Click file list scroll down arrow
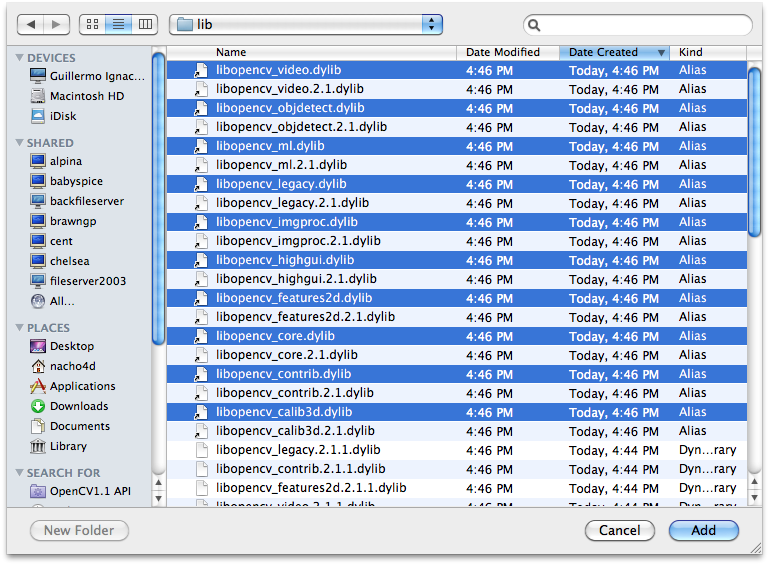Viewport: 769px width, 565px height. (x=755, y=498)
